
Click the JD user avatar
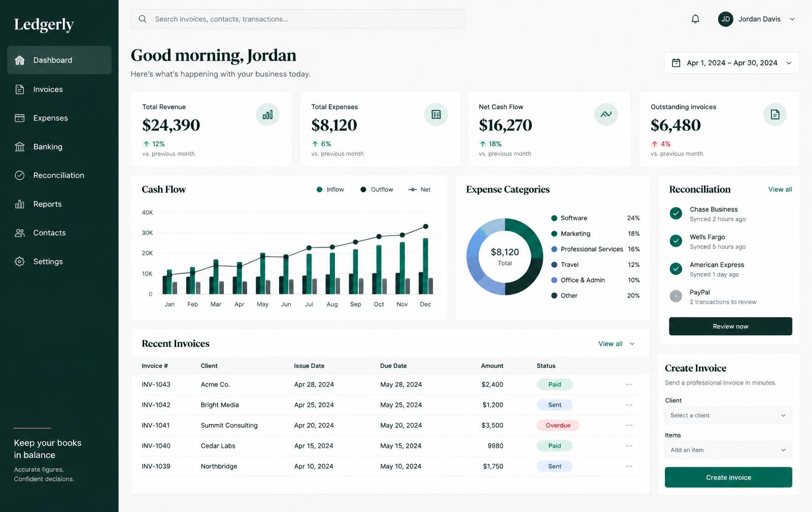click(x=726, y=19)
